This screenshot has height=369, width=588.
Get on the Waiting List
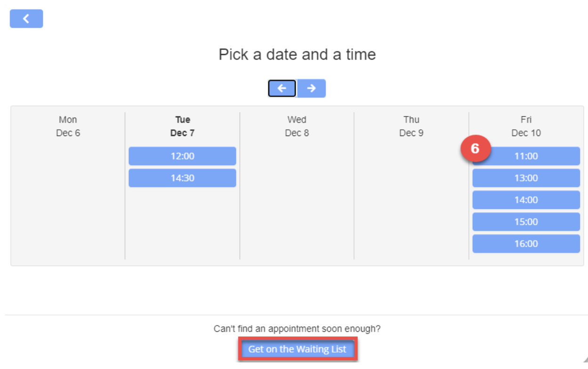click(x=298, y=349)
